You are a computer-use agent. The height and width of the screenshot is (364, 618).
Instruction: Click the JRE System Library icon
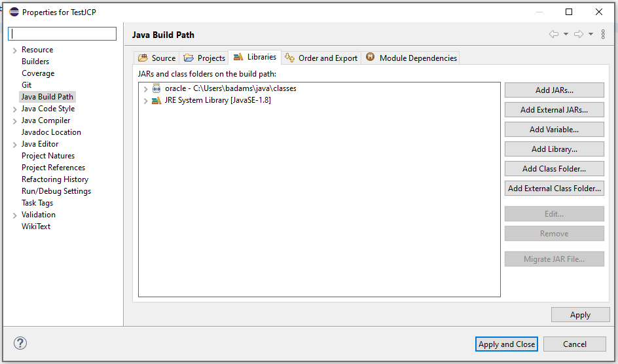pyautogui.click(x=156, y=100)
